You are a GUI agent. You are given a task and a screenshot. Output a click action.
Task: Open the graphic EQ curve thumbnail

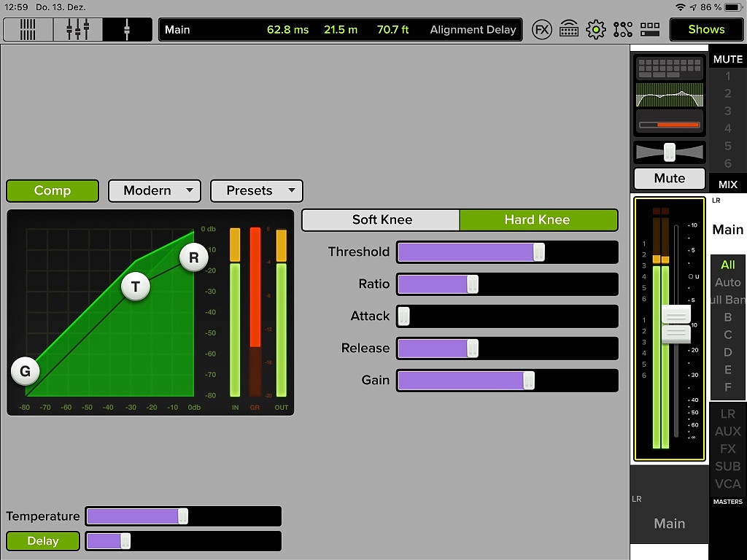669,95
